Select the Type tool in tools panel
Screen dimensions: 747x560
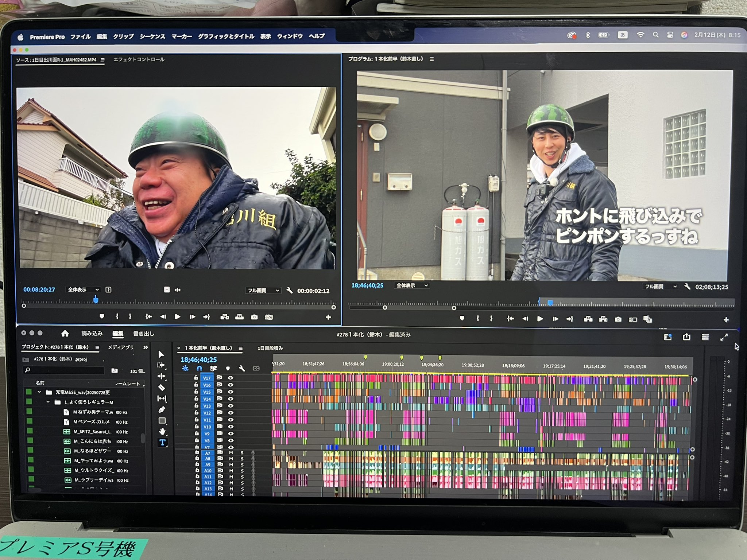pos(162,442)
